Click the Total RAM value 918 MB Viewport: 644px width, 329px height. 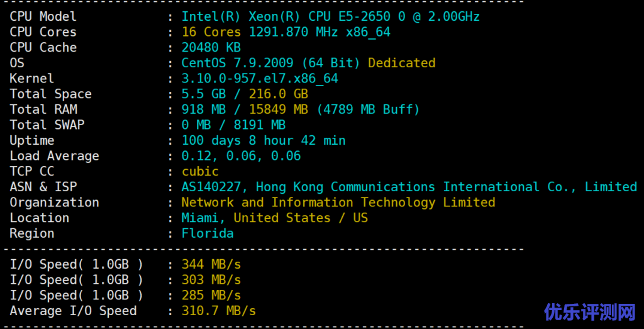(x=204, y=109)
